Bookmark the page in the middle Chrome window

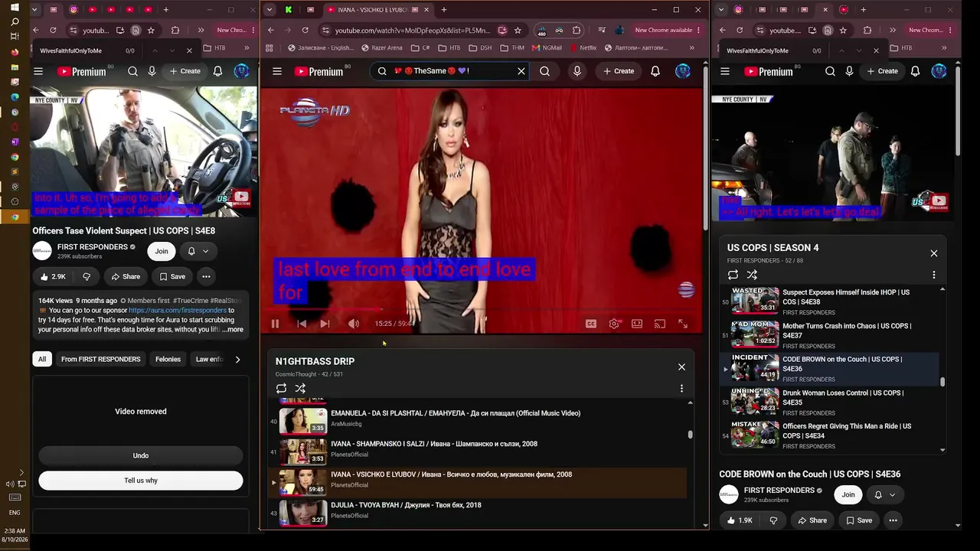coord(518,30)
